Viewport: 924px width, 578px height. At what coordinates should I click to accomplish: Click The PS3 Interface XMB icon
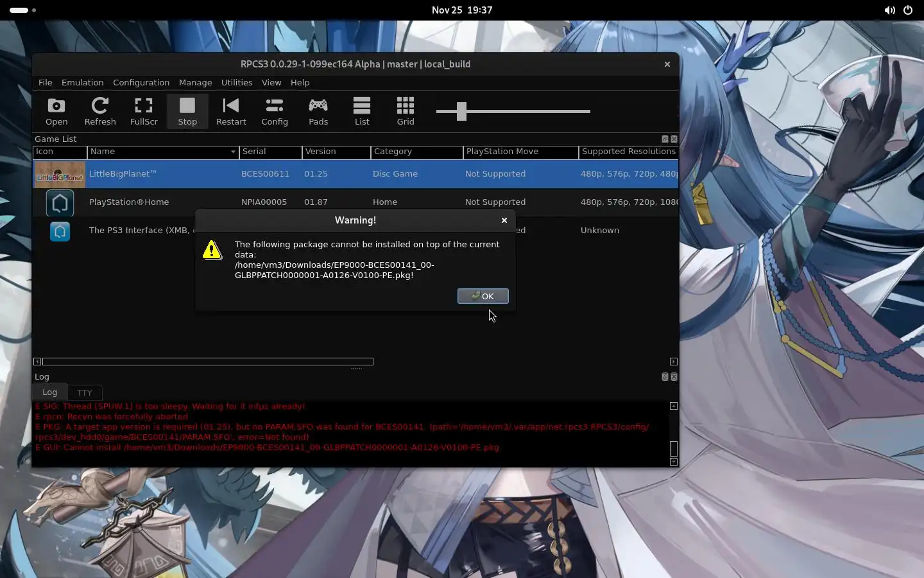pos(60,231)
